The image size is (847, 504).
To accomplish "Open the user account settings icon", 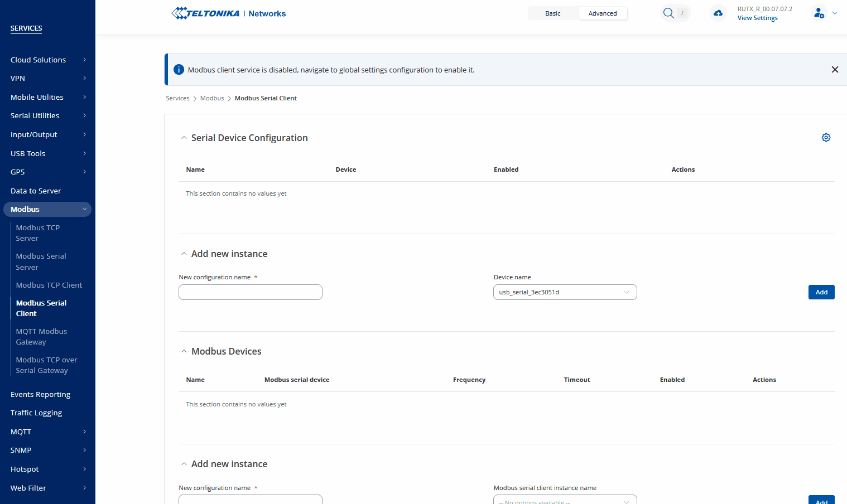I will [x=819, y=13].
